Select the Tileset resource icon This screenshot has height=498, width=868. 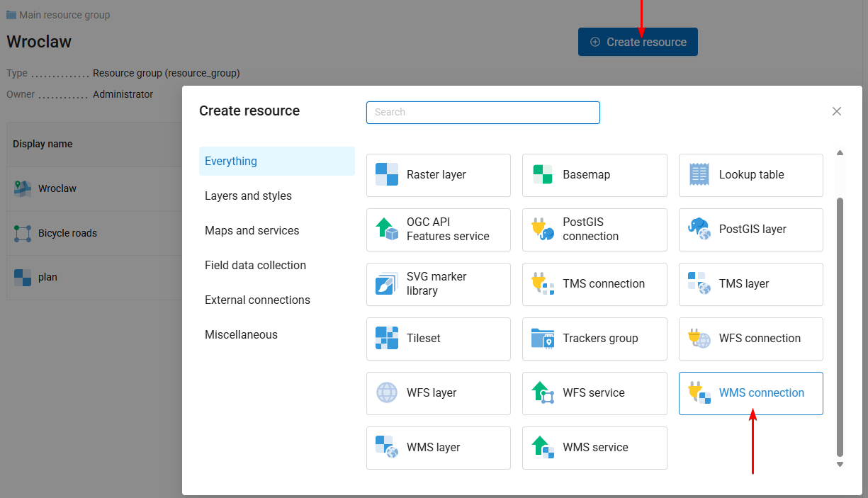click(387, 339)
